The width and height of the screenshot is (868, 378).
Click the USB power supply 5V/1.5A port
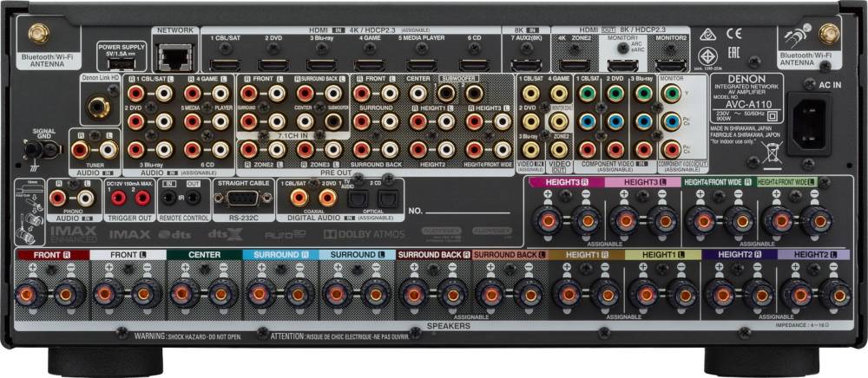[x=120, y=63]
